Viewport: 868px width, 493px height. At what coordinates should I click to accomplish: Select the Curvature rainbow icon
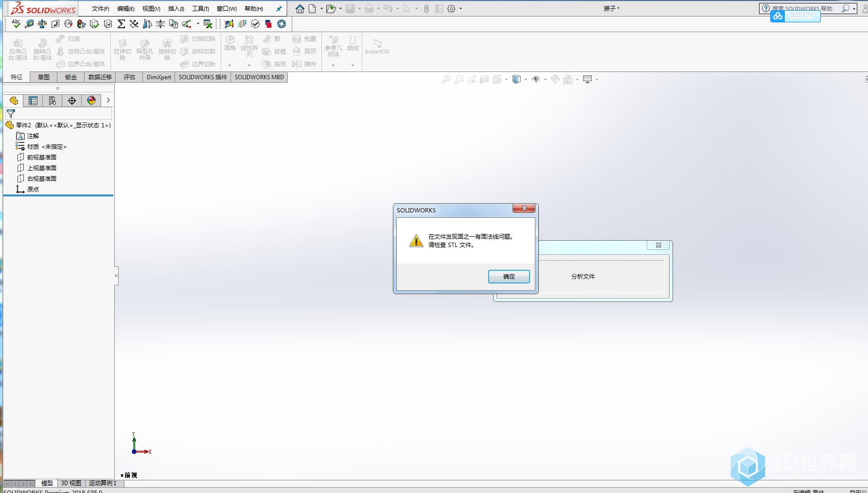(x=229, y=24)
